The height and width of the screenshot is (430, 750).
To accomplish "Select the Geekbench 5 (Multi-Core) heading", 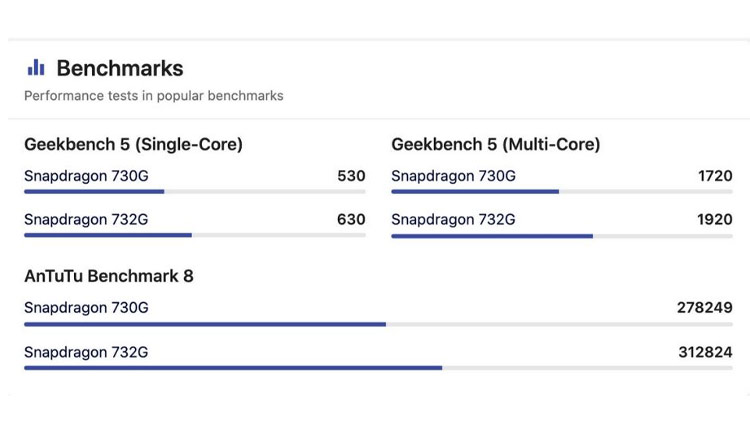I will pyautogui.click(x=496, y=144).
